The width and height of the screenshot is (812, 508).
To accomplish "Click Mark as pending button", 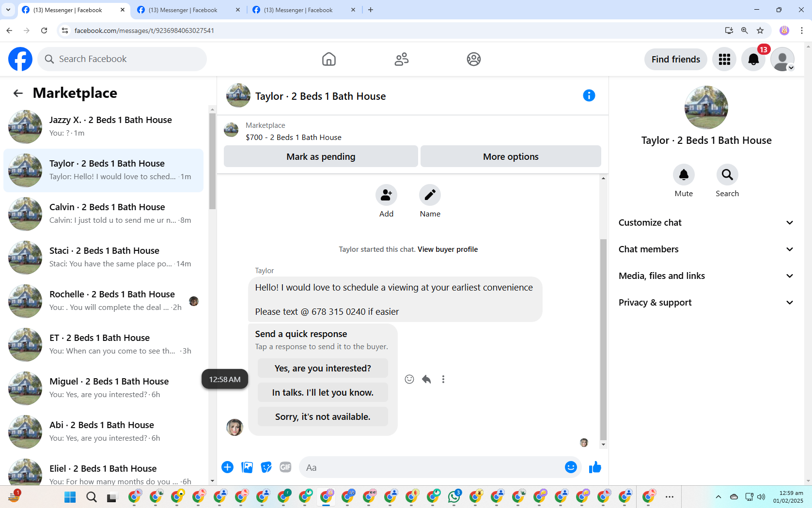I will point(321,156).
